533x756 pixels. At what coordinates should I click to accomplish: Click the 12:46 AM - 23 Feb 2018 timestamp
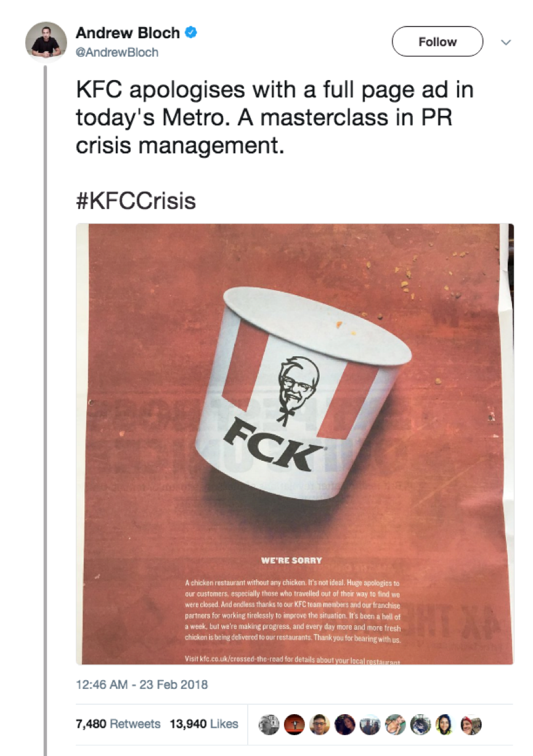pyautogui.click(x=142, y=685)
